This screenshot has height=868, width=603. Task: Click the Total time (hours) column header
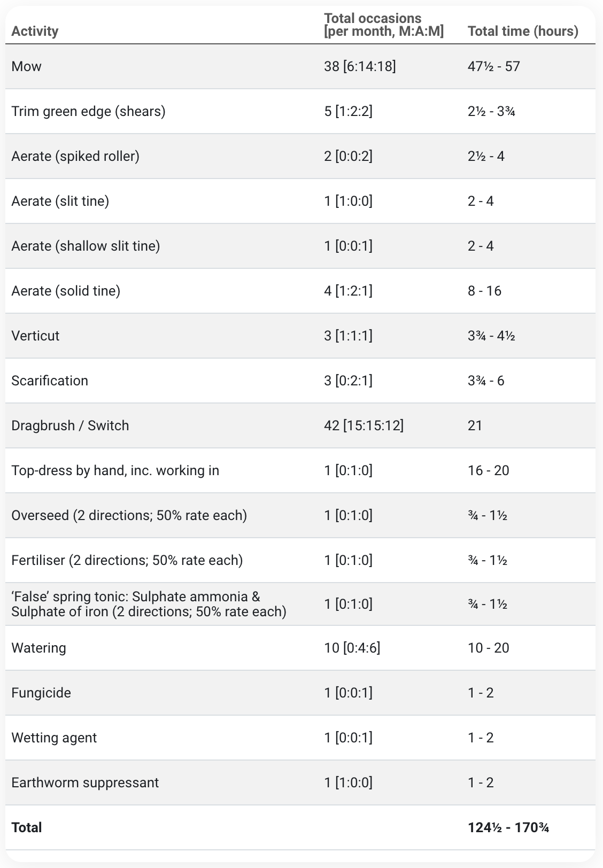[522, 31]
